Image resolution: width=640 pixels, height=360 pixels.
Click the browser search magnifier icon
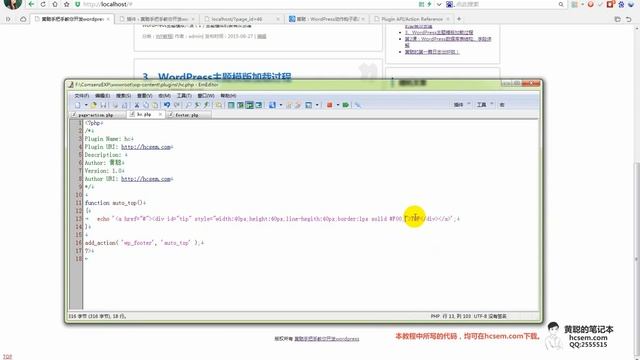click(x=561, y=4)
